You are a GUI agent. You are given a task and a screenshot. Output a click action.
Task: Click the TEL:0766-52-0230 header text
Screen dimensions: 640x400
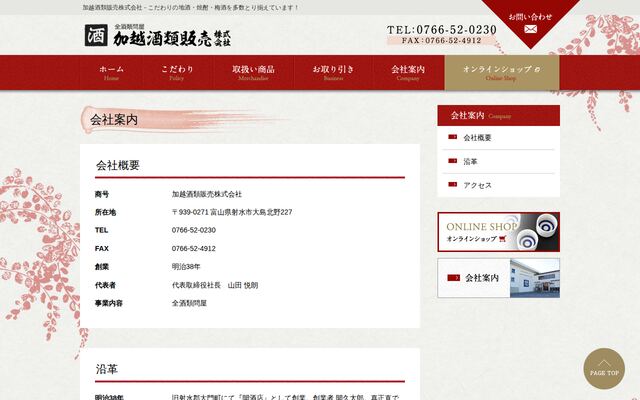(x=442, y=29)
